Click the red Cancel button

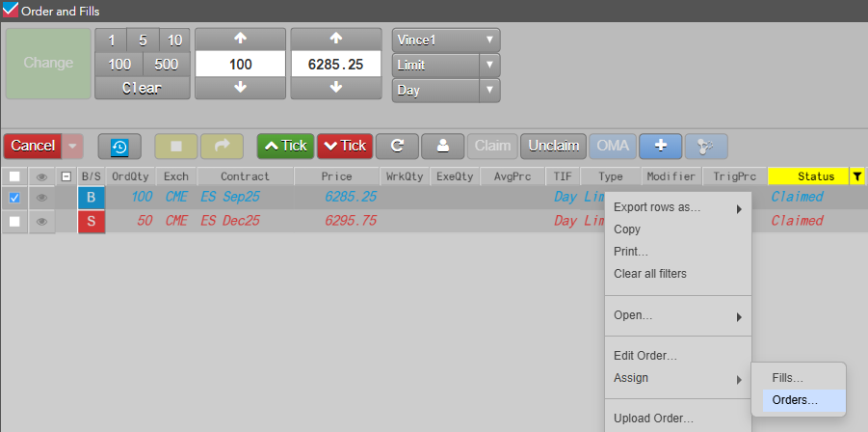(x=33, y=146)
